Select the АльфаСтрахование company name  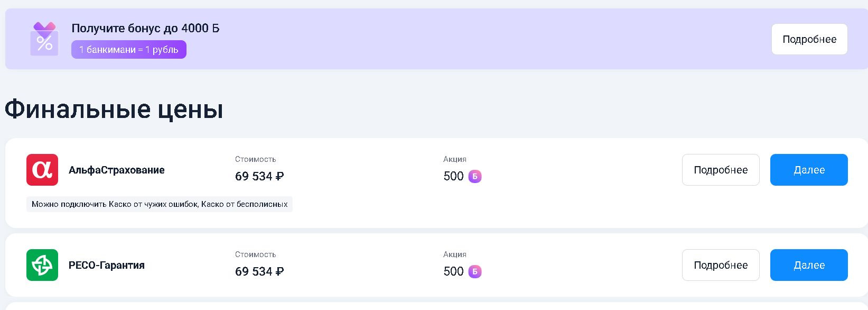pyautogui.click(x=117, y=170)
